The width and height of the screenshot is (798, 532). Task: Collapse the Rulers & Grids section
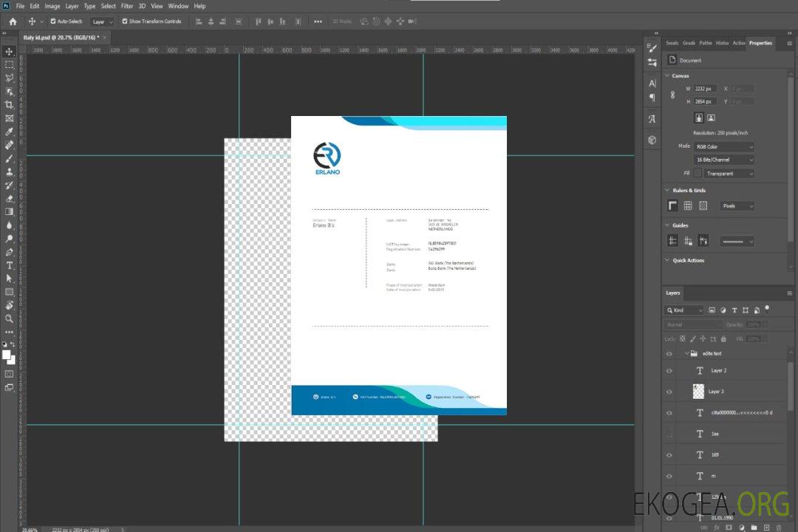point(667,191)
